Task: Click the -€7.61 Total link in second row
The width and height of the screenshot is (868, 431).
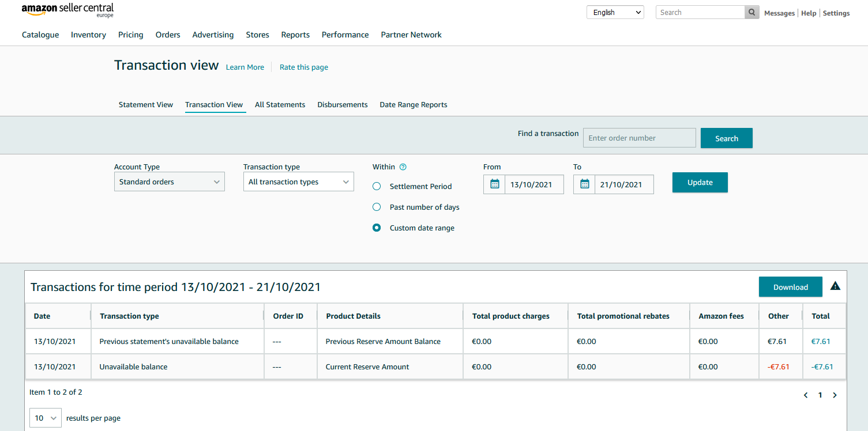Action: point(822,366)
